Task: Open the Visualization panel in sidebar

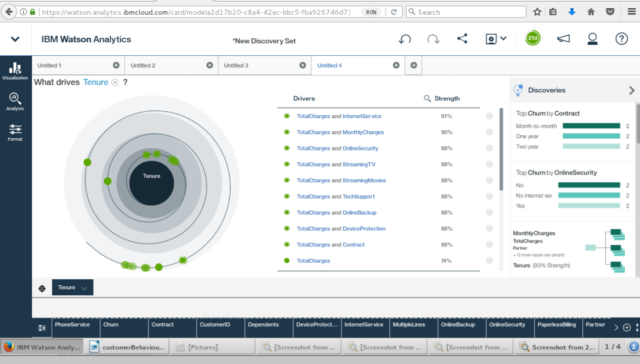Action: [15, 71]
